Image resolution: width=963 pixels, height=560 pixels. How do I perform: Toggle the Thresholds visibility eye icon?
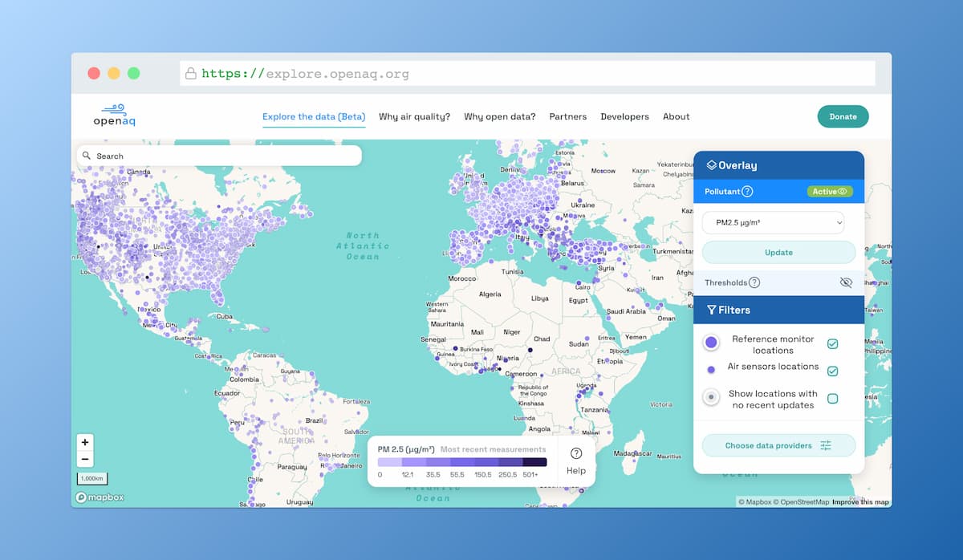[x=846, y=282]
